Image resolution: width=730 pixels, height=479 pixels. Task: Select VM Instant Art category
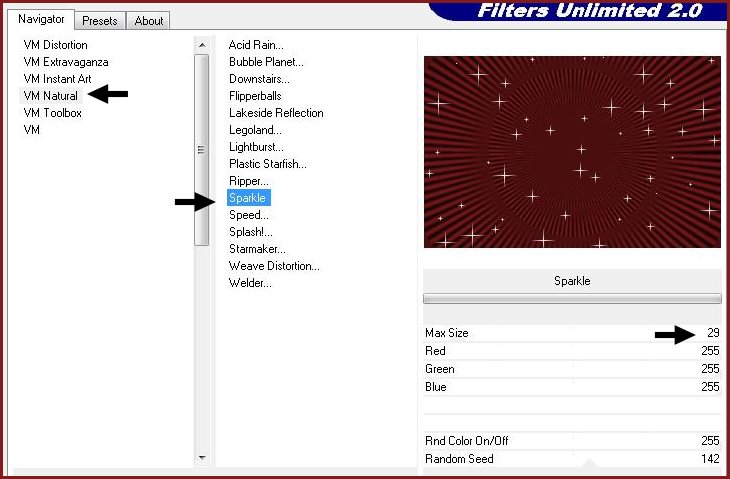tap(57, 79)
